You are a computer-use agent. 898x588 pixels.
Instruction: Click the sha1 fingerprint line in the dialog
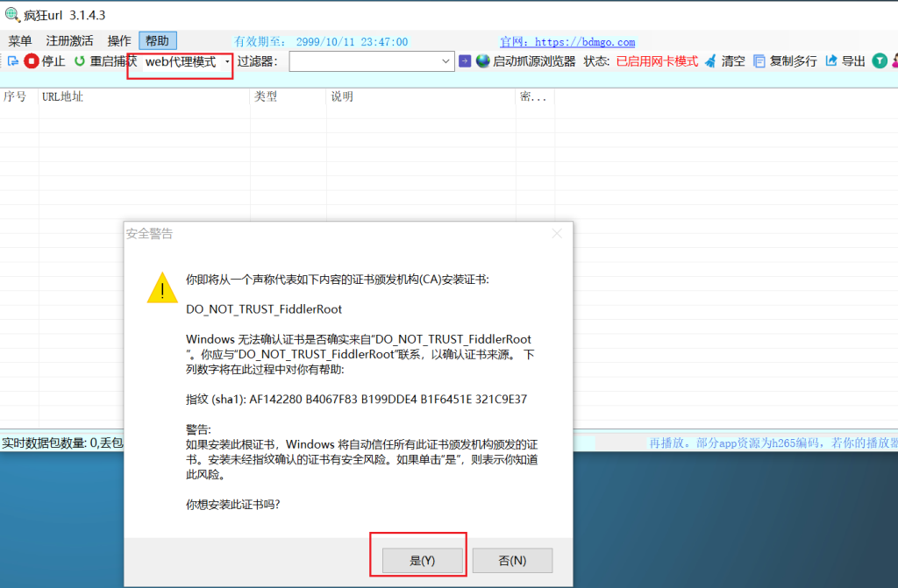(356, 399)
